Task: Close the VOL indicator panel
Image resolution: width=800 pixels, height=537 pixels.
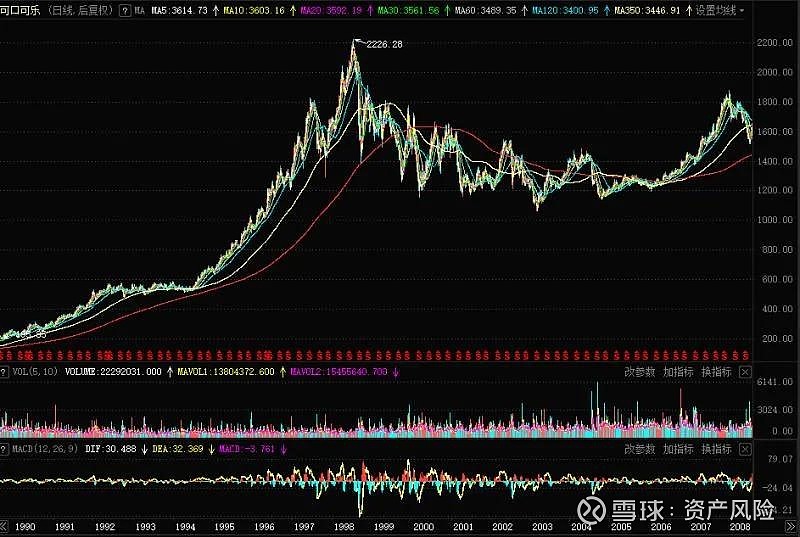Action: coord(745,372)
